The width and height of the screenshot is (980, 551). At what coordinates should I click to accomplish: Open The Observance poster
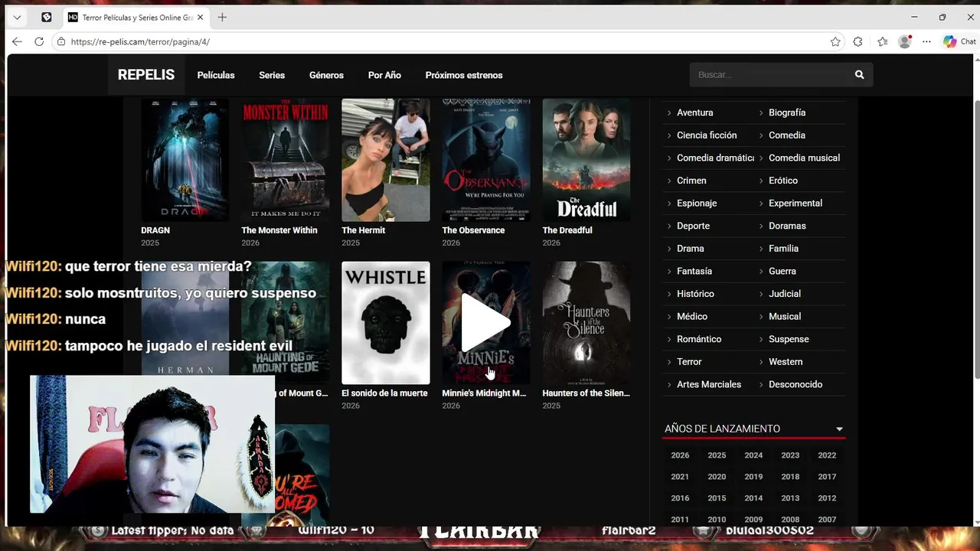(485, 160)
